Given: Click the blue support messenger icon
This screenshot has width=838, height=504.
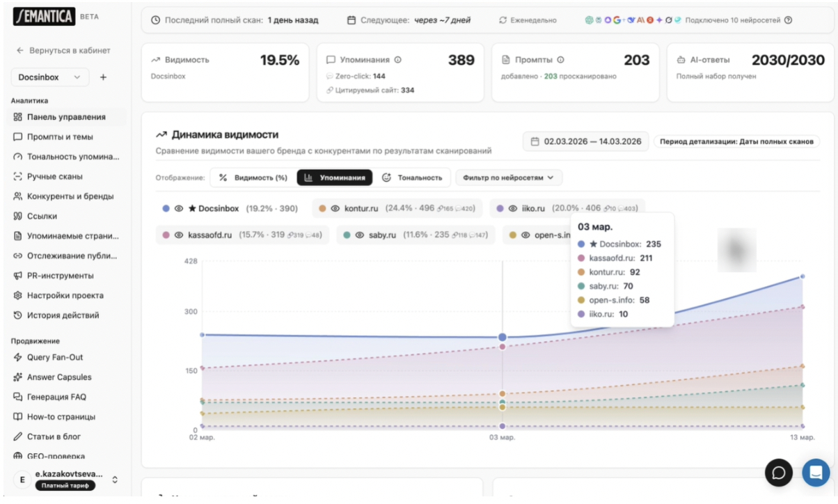Looking at the screenshot, I should coord(815,473).
